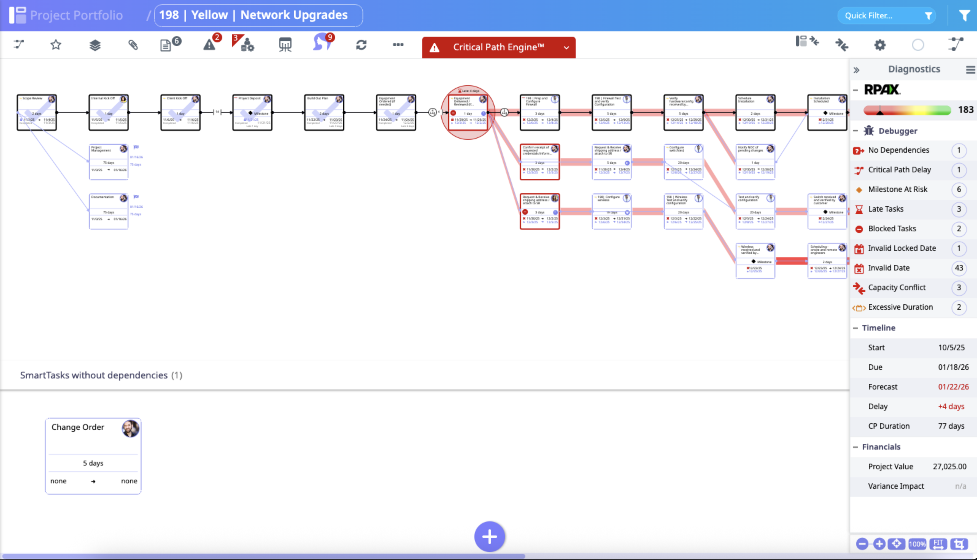
Task: Refresh the project flow with the sync icon
Action: 361,44
